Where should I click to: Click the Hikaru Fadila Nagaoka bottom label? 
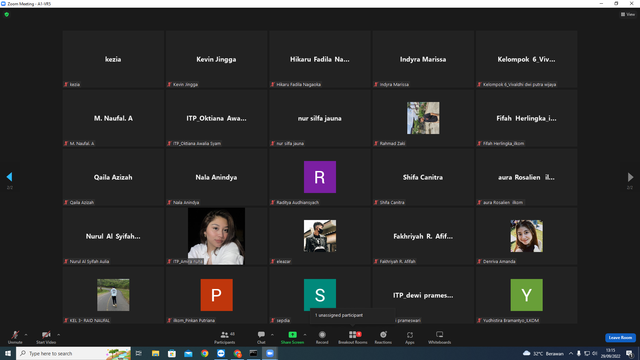[x=298, y=84]
